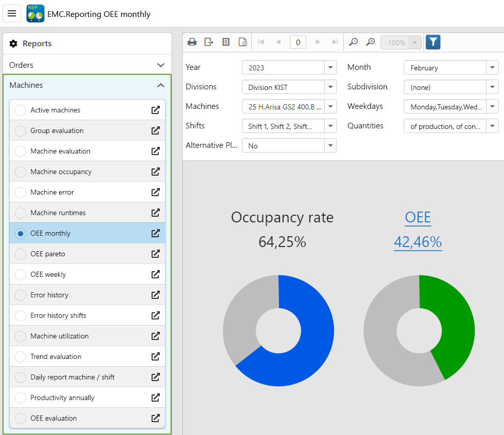The image size is (504, 435).
Task: Click the OEE hyperlink heading
Action: point(418,217)
